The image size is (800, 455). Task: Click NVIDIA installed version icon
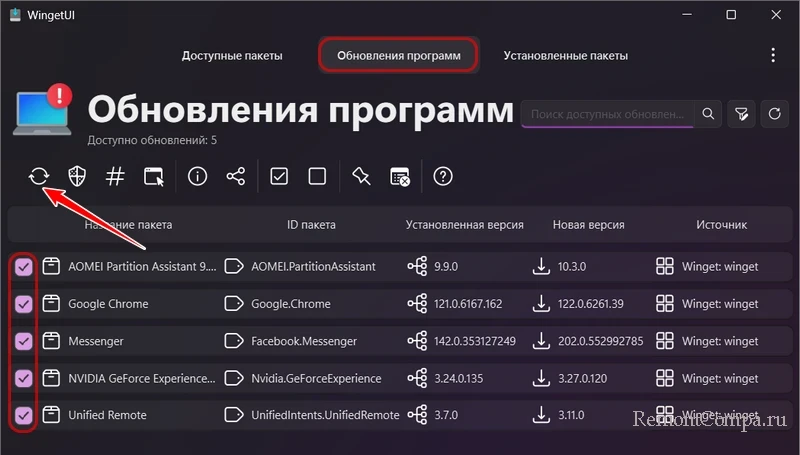[417, 378]
